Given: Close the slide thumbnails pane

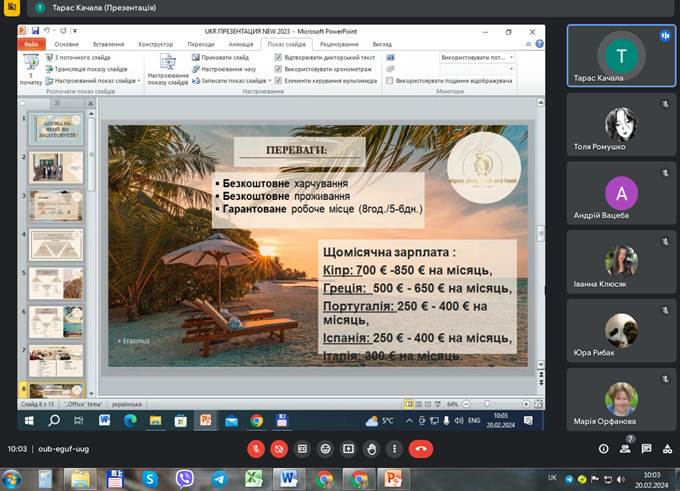Looking at the screenshot, I should 90,103.
